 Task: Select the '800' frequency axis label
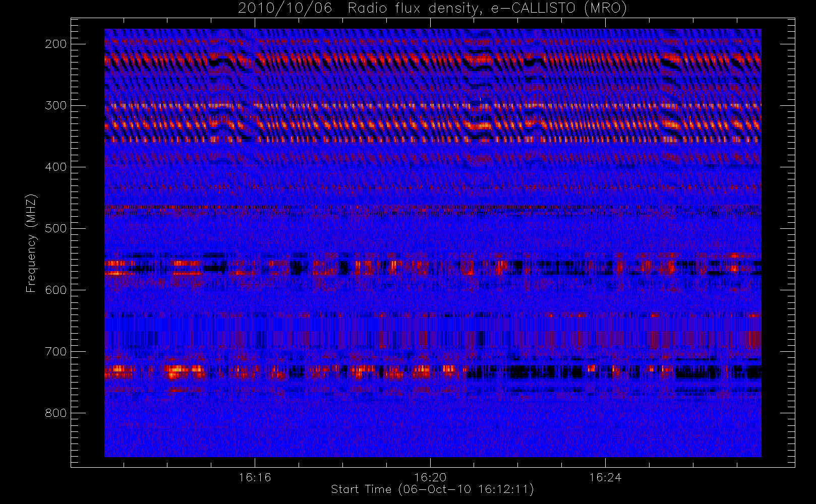56,413
